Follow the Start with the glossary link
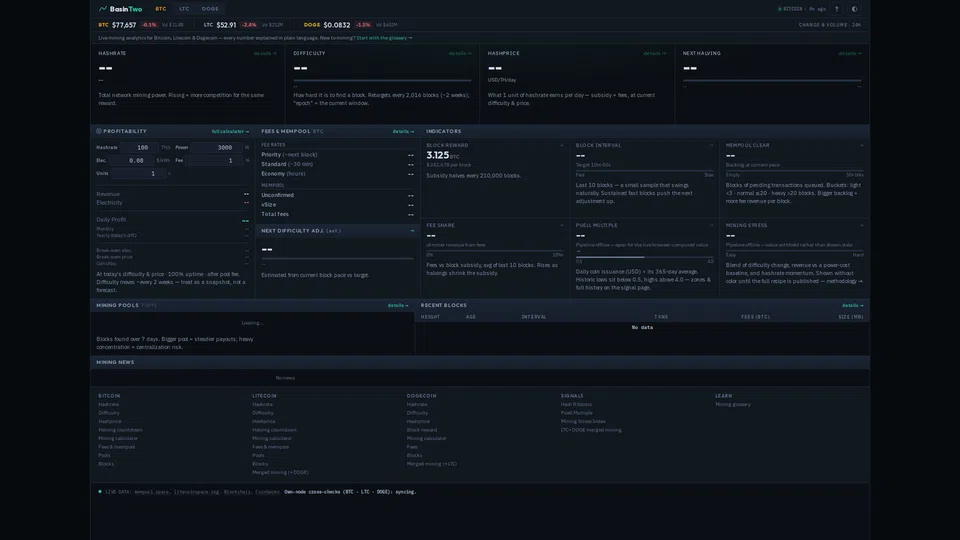Screen dimensions: 960x540 point(384,38)
